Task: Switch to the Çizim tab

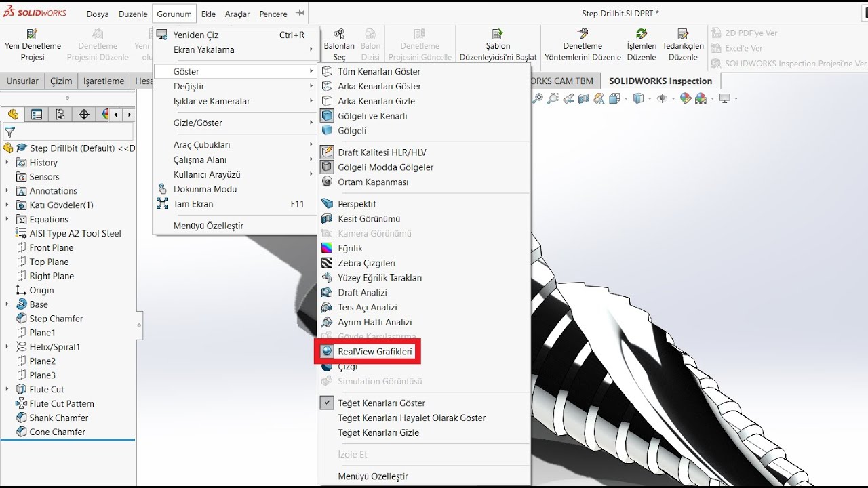Action: (x=61, y=81)
